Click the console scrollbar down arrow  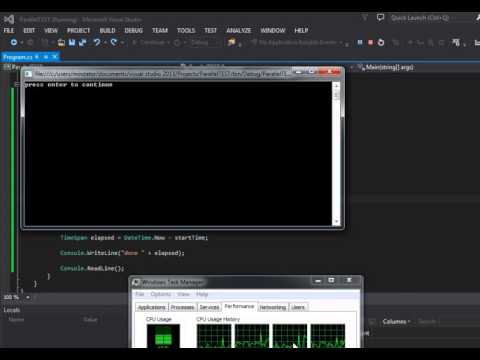pyautogui.click(x=336, y=221)
